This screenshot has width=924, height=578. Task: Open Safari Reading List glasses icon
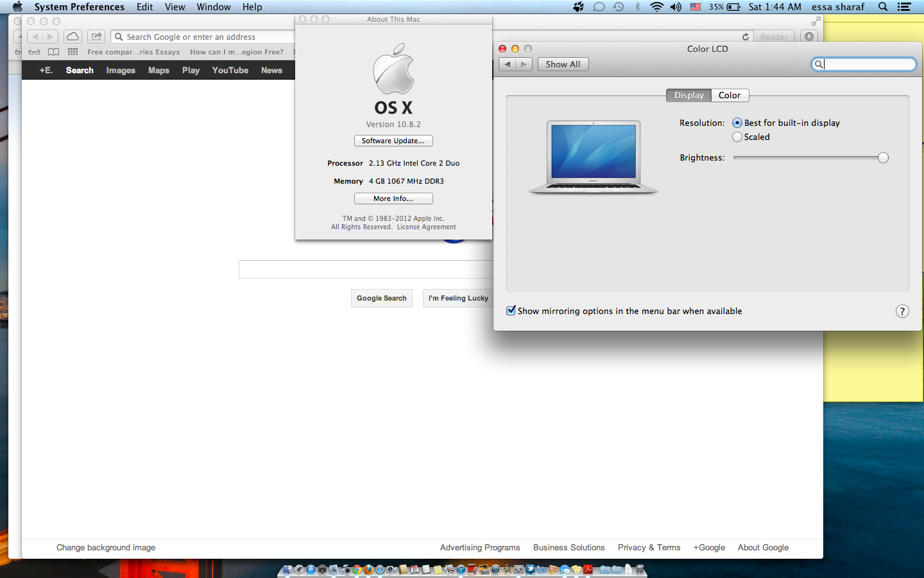34,52
